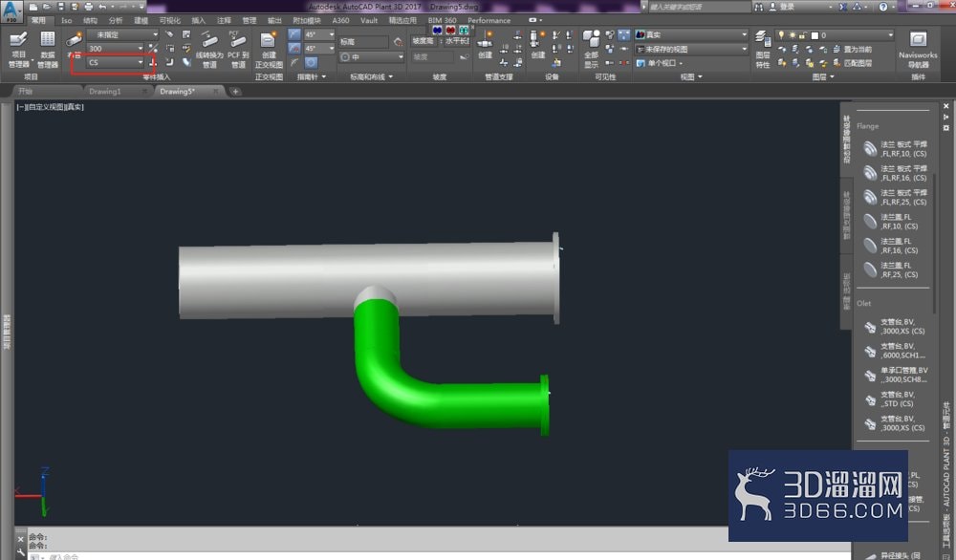
Task: Click 全部显示 show all icon
Action: tap(592, 50)
